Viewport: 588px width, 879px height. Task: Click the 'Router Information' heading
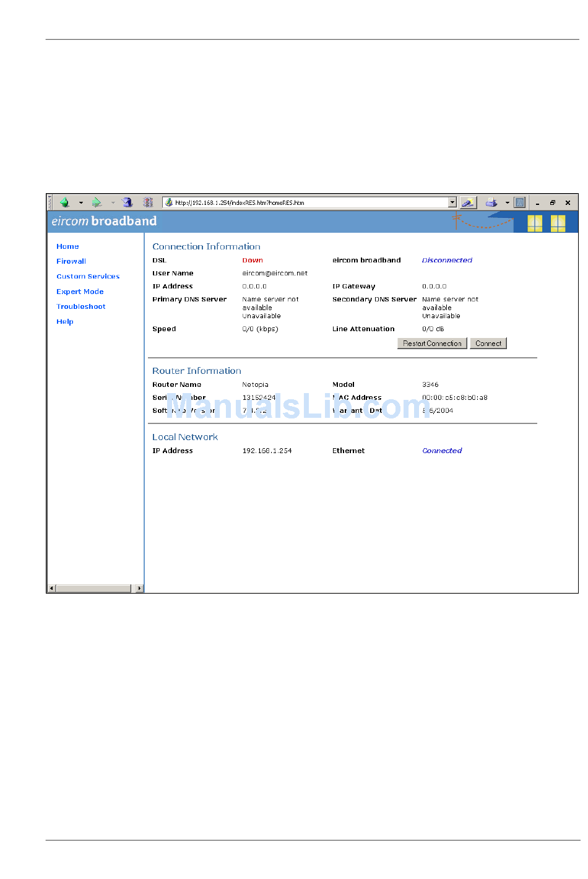(197, 371)
